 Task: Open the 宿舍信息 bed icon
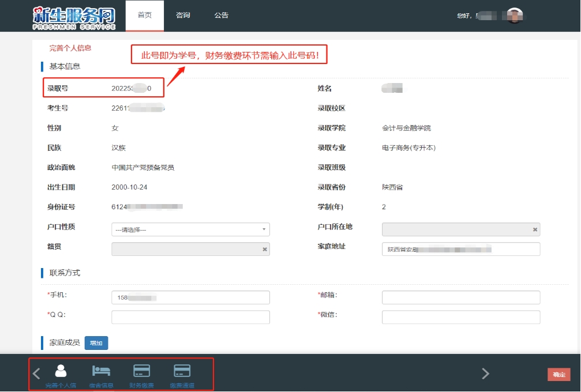(101, 371)
